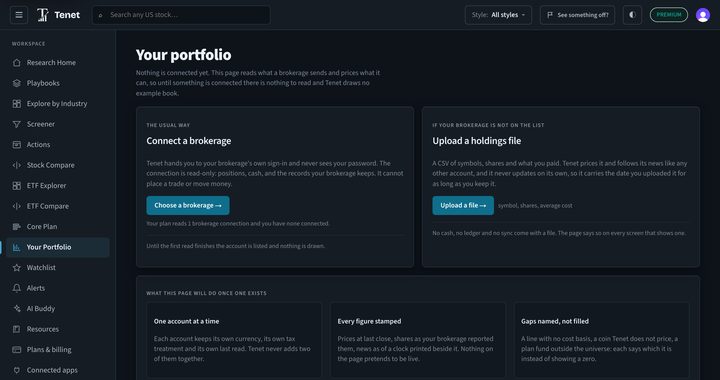Screen dimensions: 720x380
Task: Click the Actions icon in sidebar
Action: [17, 145]
